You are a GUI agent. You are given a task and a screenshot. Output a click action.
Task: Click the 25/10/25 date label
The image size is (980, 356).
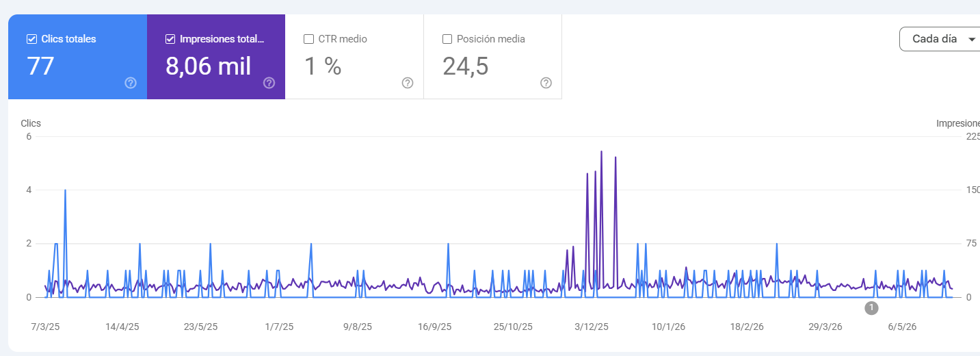[513, 327]
